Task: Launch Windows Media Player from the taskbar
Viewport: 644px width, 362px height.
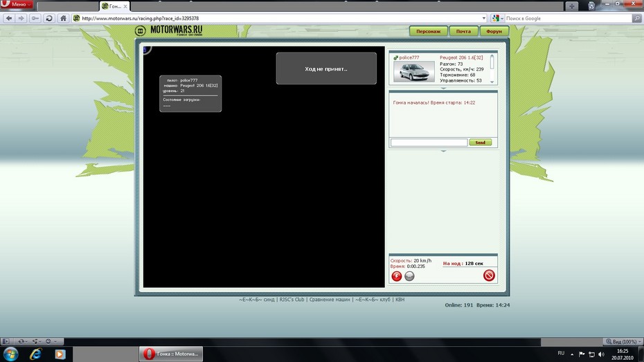Action: [x=60, y=354]
